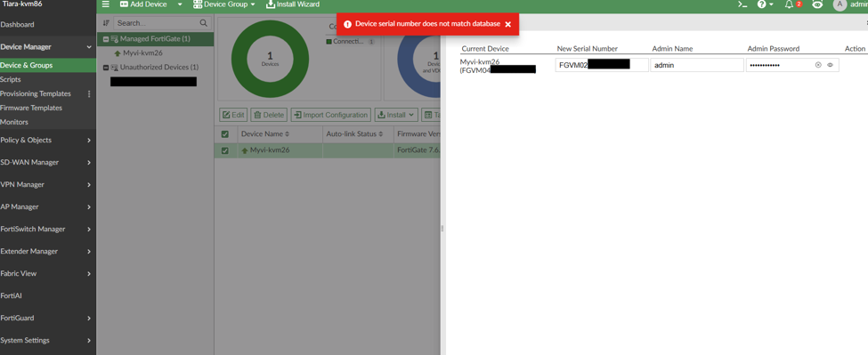Go to Dashboard in the sidebar
Image resolution: width=868 pixels, height=355 pixels.
(x=17, y=24)
